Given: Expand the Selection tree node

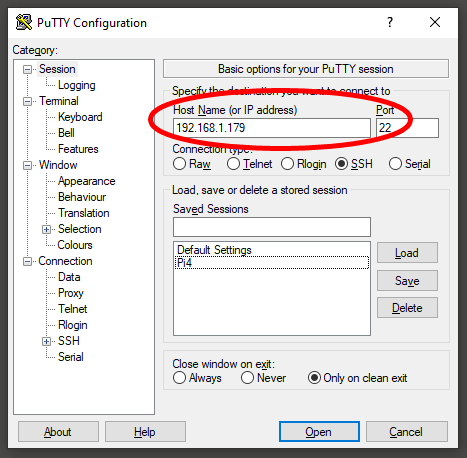Looking at the screenshot, I should (46, 229).
